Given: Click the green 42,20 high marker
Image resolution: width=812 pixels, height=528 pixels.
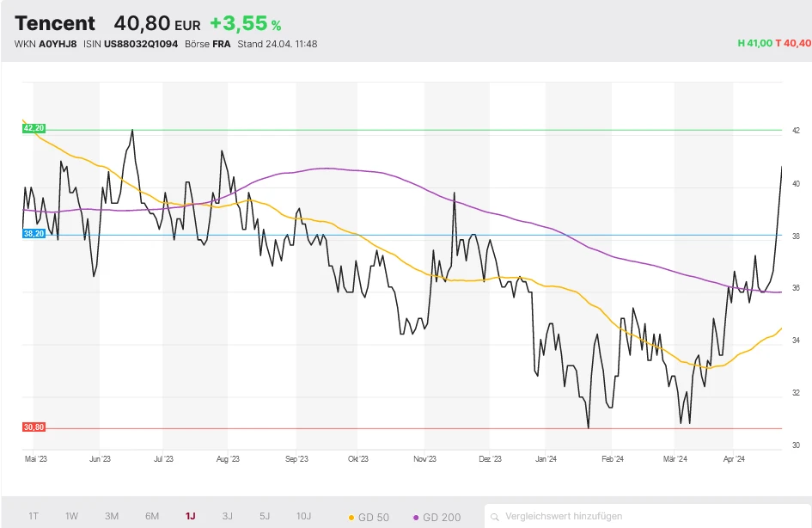Looking at the screenshot, I should (x=34, y=128).
